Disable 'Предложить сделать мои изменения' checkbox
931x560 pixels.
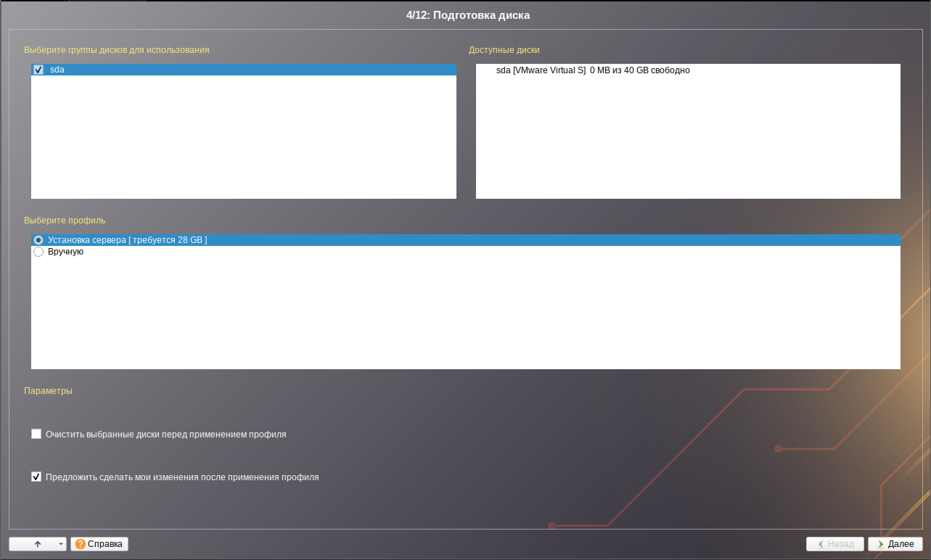click(x=36, y=477)
